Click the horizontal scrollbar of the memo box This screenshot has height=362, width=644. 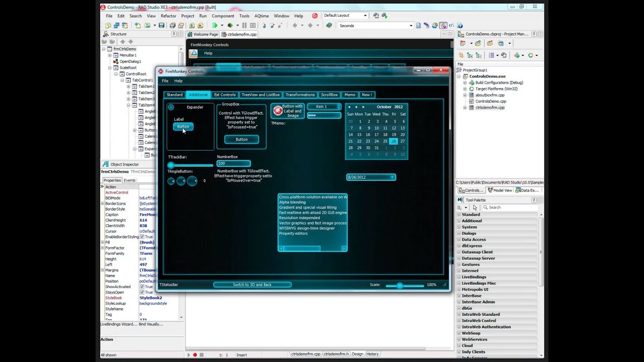312,248
